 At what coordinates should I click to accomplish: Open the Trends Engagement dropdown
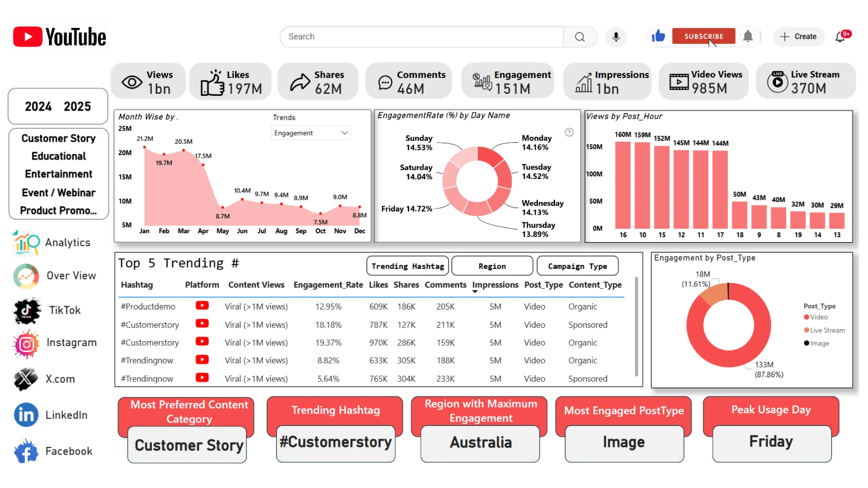tap(311, 133)
